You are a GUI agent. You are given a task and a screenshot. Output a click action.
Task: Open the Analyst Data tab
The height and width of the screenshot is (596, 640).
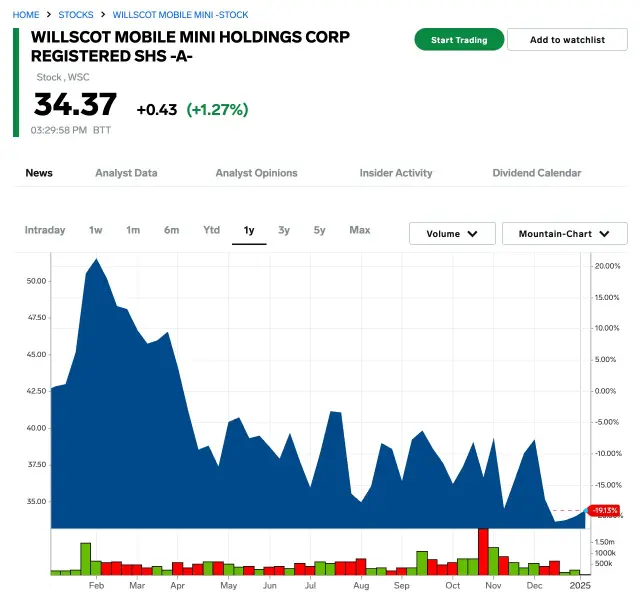126,173
